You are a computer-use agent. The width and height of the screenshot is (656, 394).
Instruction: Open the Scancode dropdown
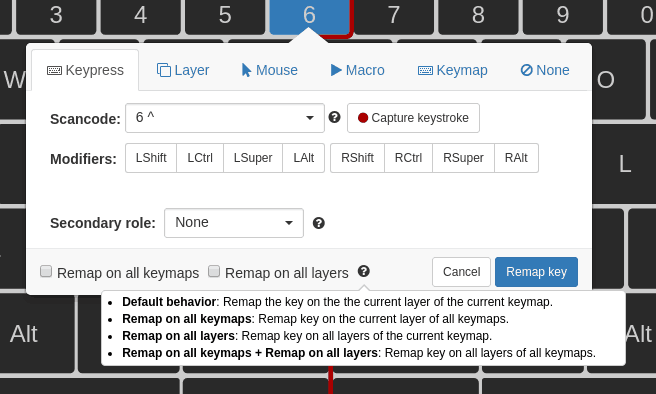click(225, 118)
